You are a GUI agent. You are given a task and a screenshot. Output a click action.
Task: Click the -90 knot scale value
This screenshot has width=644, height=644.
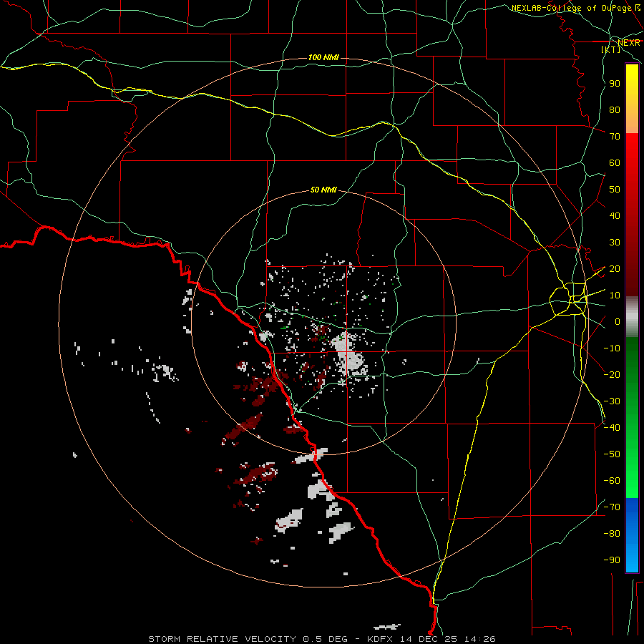(612, 560)
